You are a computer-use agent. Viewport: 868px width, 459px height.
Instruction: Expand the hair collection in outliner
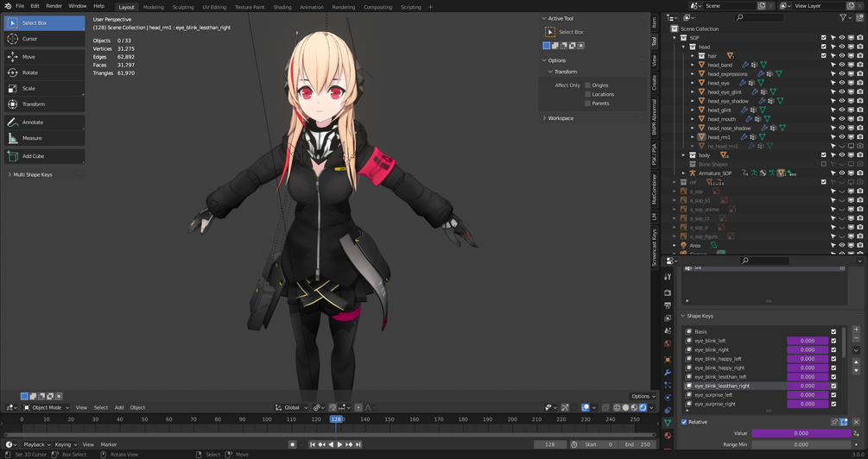tap(693, 56)
